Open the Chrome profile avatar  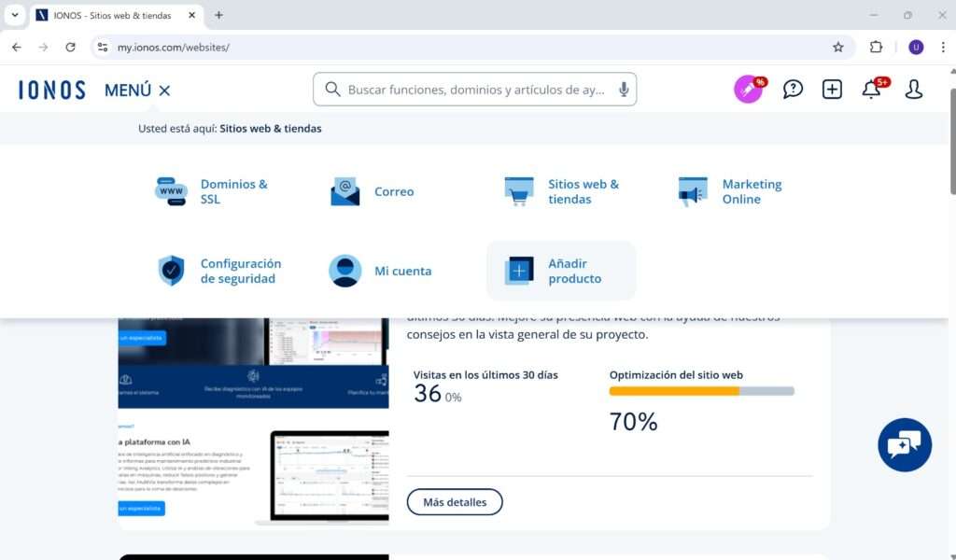tap(916, 47)
